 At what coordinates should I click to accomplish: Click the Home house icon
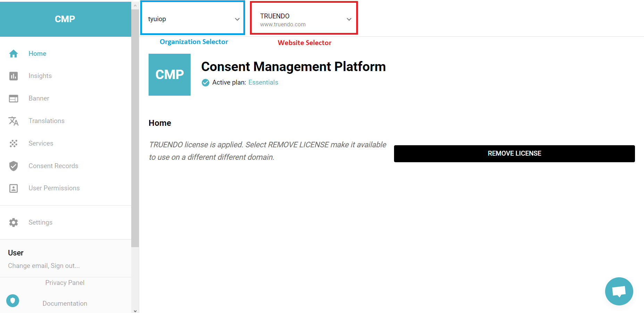coord(14,54)
